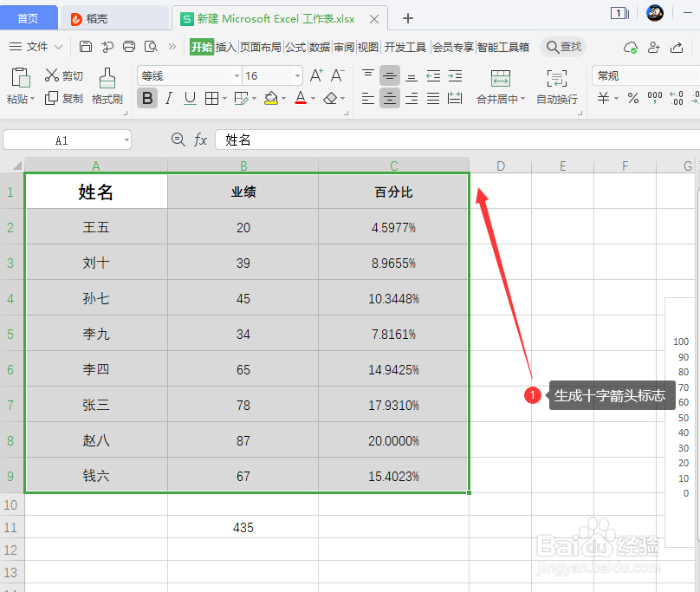The image size is (700, 592).
Task: Open the fx Insert Function icon
Action: [x=198, y=140]
